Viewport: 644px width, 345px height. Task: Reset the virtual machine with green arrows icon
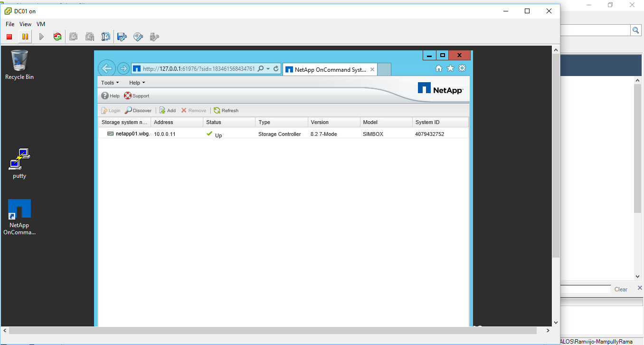[57, 37]
